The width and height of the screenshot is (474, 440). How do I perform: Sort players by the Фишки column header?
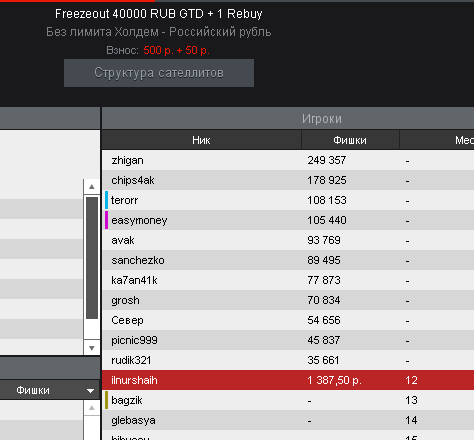click(350, 140)
